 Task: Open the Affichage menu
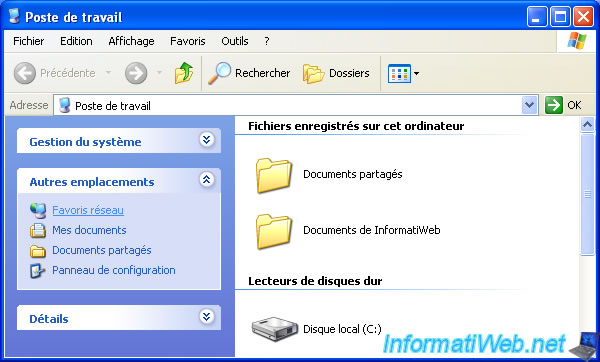[131, 41]
